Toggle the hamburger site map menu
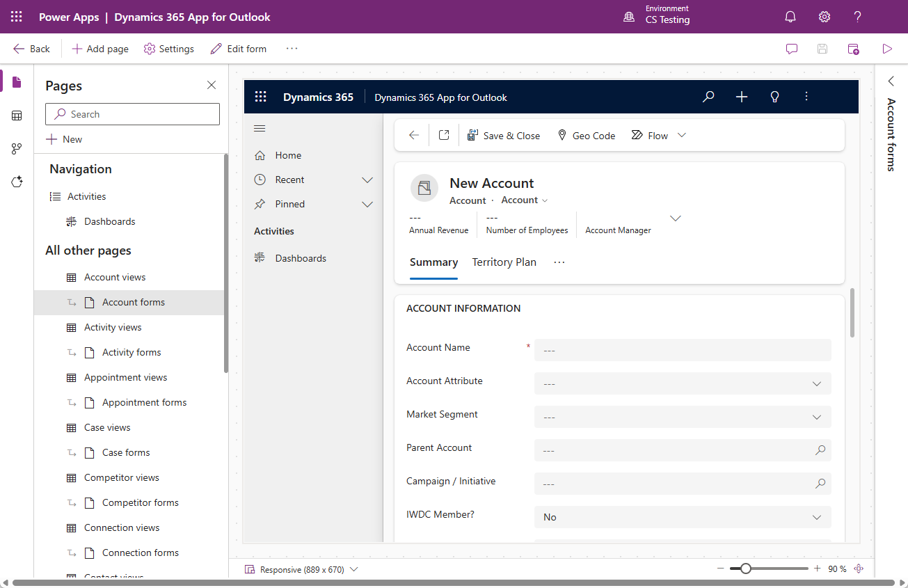 (260, 129)
